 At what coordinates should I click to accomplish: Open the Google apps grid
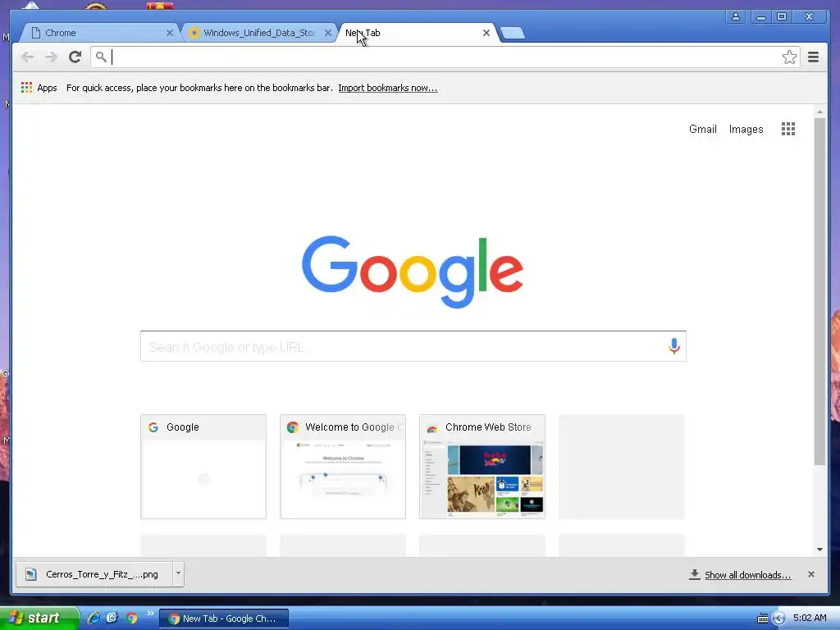(x=788, y=129)
